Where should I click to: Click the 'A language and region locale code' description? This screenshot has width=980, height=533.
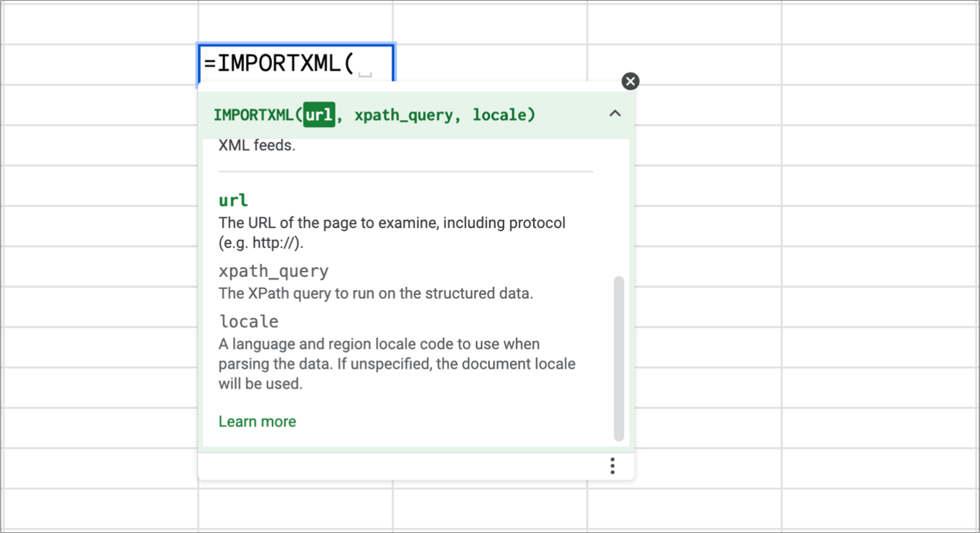pos(397,364)
